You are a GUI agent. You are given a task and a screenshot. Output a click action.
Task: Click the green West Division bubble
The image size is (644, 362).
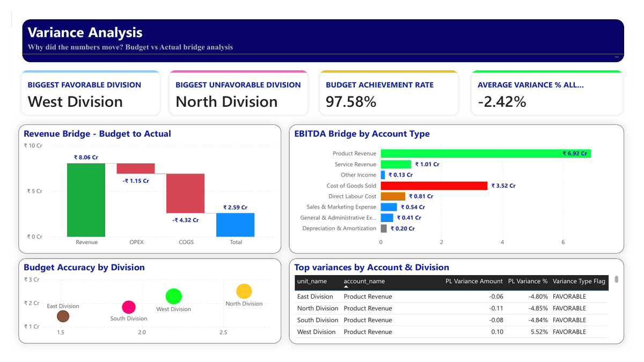(174, 296)
